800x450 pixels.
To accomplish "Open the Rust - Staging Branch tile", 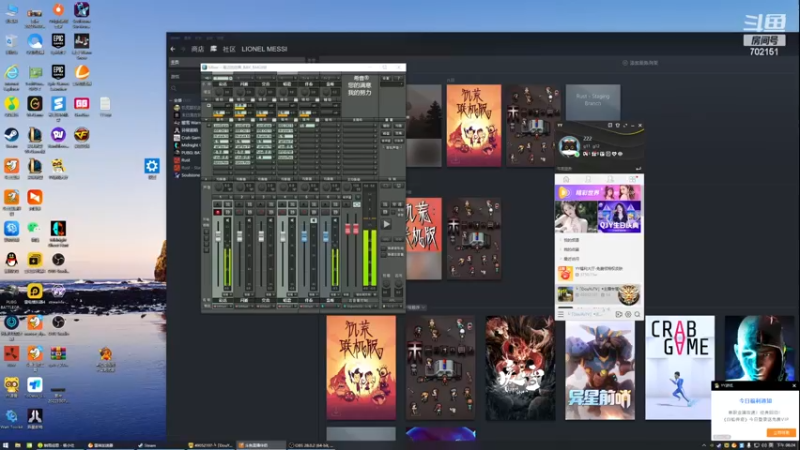I will tap(593, 102).
